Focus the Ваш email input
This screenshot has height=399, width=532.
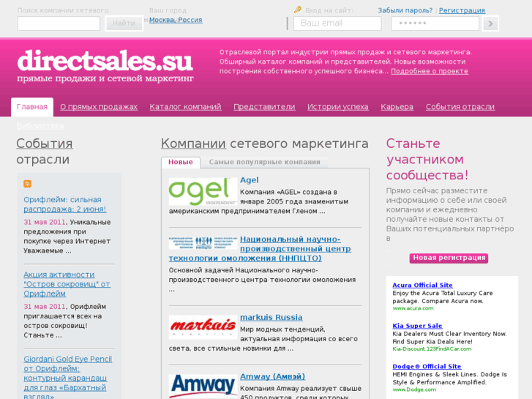(x=337, y=23)
